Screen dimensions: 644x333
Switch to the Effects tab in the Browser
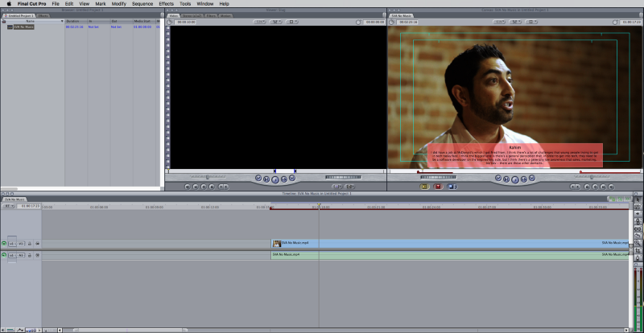[x=43, y=15]
